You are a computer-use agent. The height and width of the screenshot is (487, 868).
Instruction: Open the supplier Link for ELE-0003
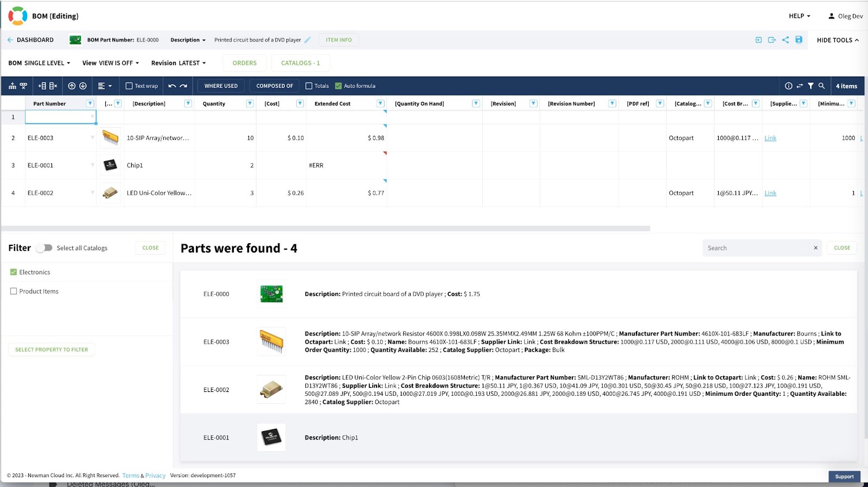pyautogui.click(x=770, y=138)
